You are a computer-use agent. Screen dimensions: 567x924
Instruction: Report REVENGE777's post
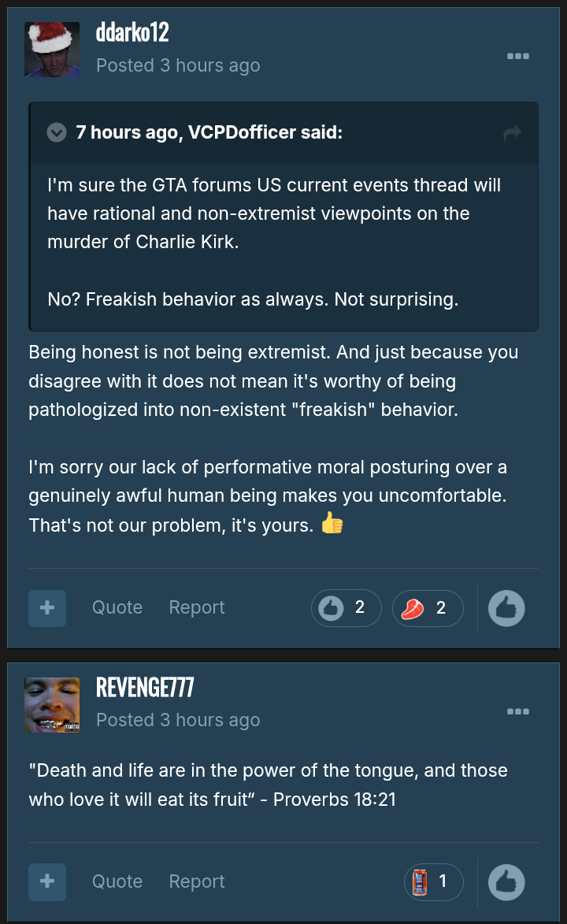coord(197,881)
